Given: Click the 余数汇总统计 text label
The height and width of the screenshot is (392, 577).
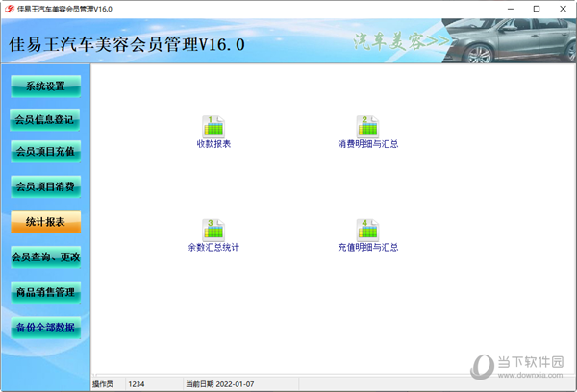Looking at the screenshot, I should (x=213, y=247).
